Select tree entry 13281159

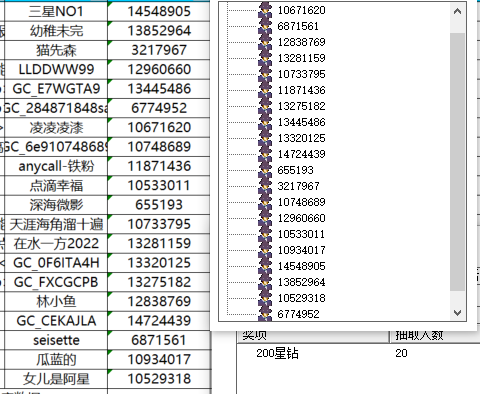[302, 58]
